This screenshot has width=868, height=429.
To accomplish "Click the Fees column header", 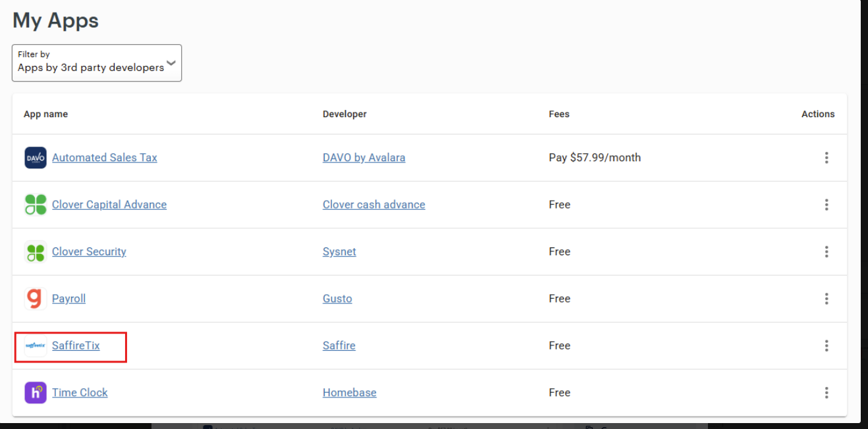I will tap(559, 114).
